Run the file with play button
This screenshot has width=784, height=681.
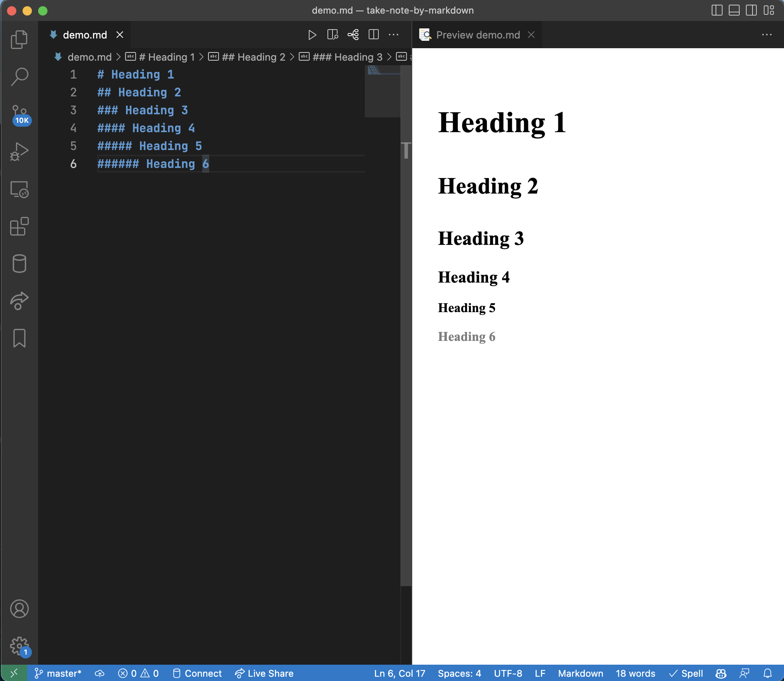(312, 35)
